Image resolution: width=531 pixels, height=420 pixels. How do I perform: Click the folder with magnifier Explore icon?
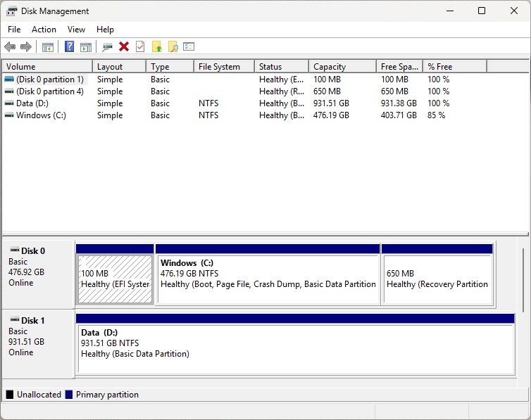coord(173,46)
